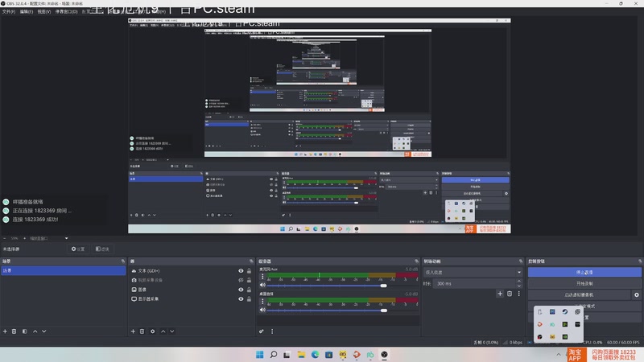Toggle lock on 图像 source
The width and height of the screenshot is (644, 362).
tap(249, 290)
